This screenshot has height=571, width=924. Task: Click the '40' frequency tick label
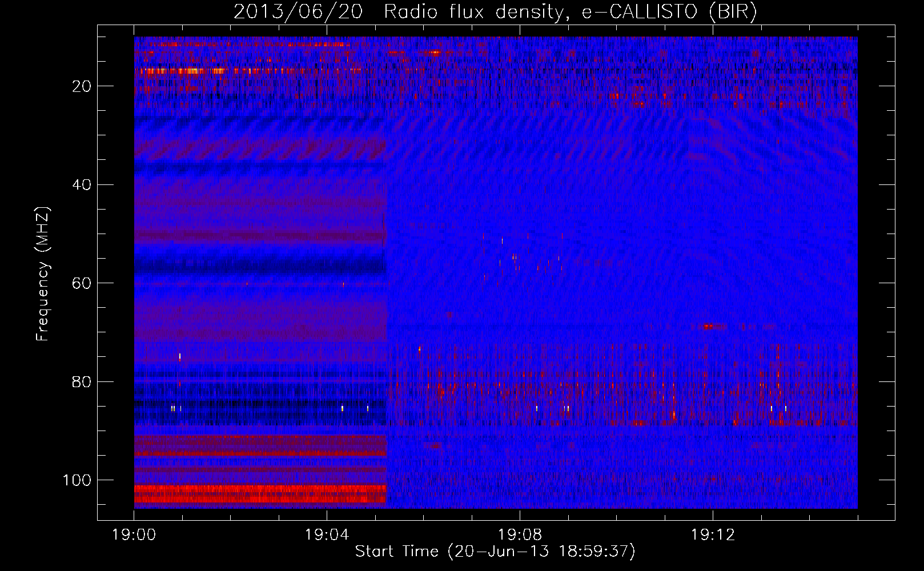(x=82, y=185)
